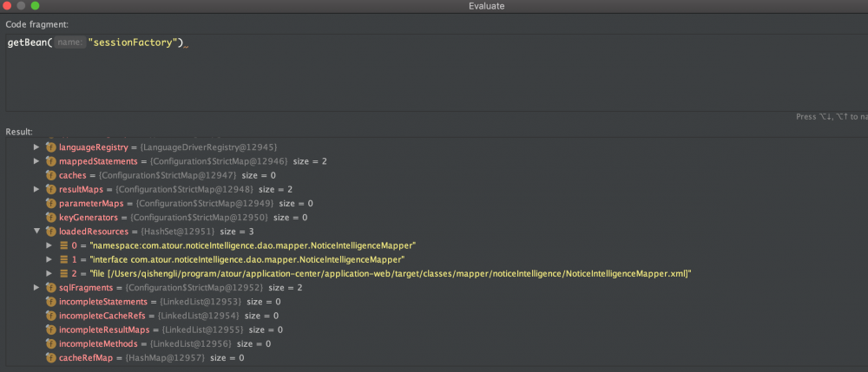Click the field icon next to keyGenerators
The width and height of the screenshot is (868, 372).
click(51, 217)
